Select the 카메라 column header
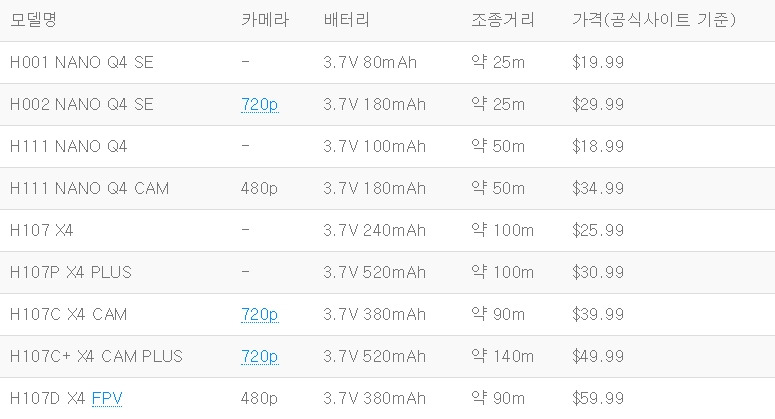775x419 pixels. (x=265, y=20)
